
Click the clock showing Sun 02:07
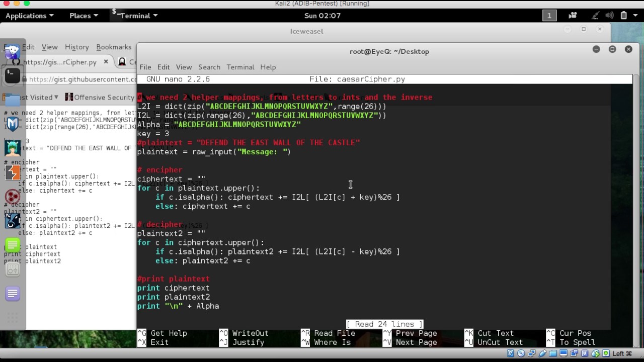(322, 16)
